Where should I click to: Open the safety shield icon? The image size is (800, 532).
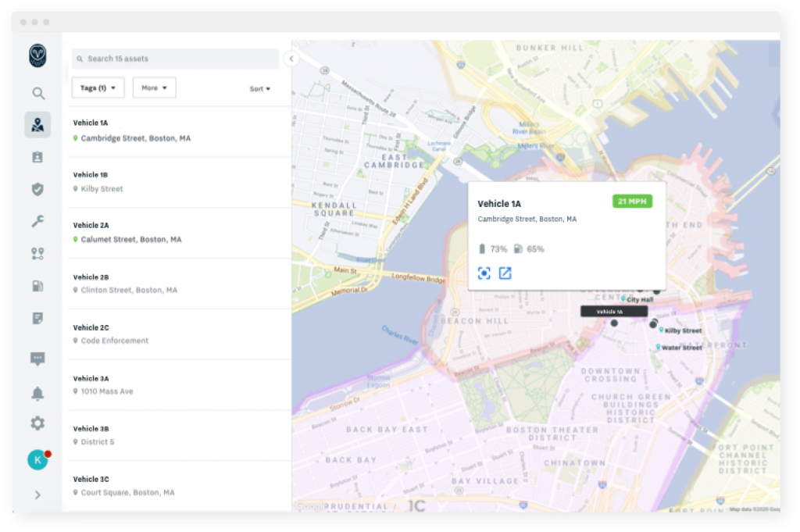tap(37, 189)
